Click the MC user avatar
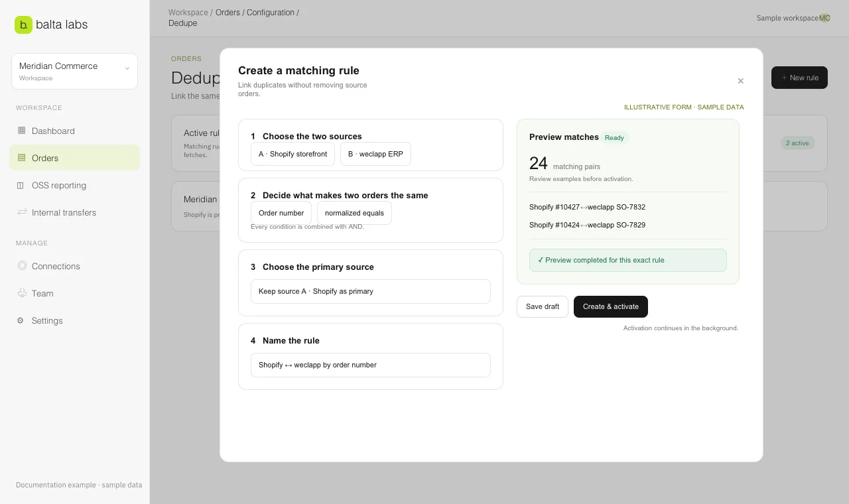This screenshot has height=504, width=849. point(824,18)
